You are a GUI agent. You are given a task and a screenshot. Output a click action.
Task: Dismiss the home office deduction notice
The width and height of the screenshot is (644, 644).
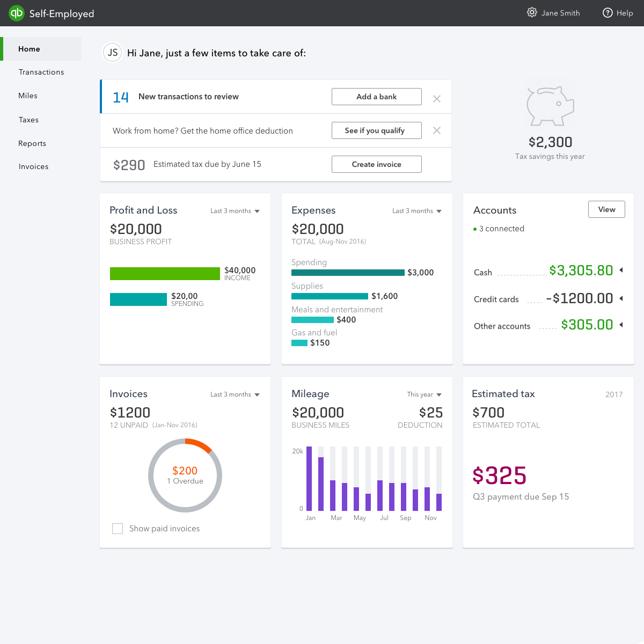(437, 130)
